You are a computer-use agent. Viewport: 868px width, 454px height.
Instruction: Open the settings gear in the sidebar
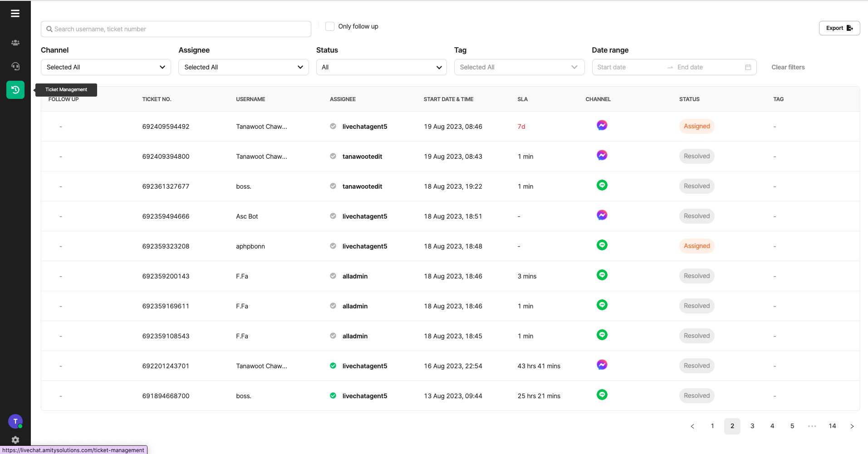tap(15, 440)
